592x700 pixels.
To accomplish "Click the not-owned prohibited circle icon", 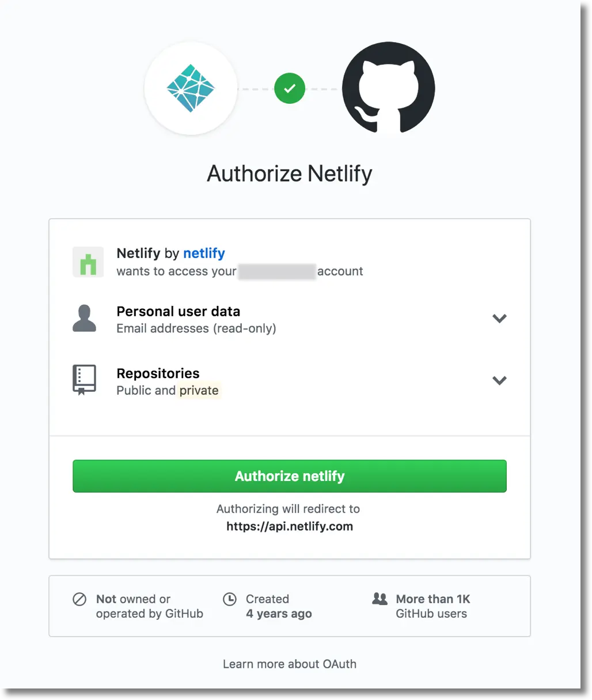I will (79, 599).
